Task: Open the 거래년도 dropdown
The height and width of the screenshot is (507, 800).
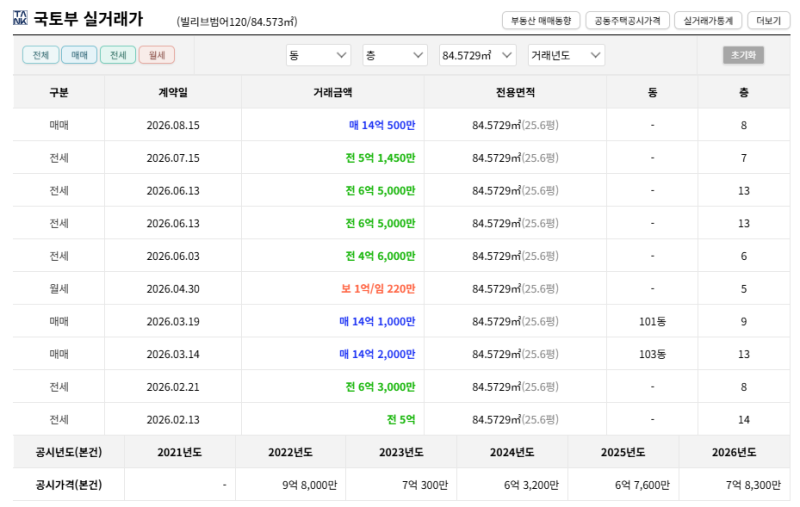Action: pyautogui.click(x=566, y=55)
